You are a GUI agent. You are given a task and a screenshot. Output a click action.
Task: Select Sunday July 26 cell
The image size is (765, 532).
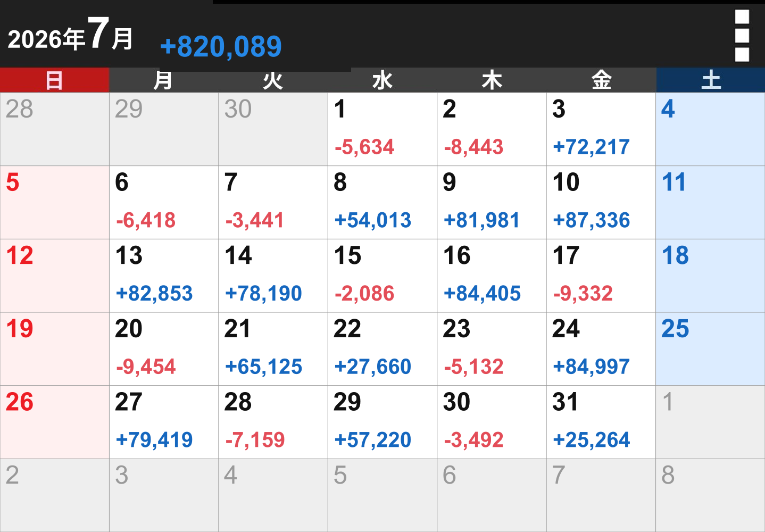(54, 422)
